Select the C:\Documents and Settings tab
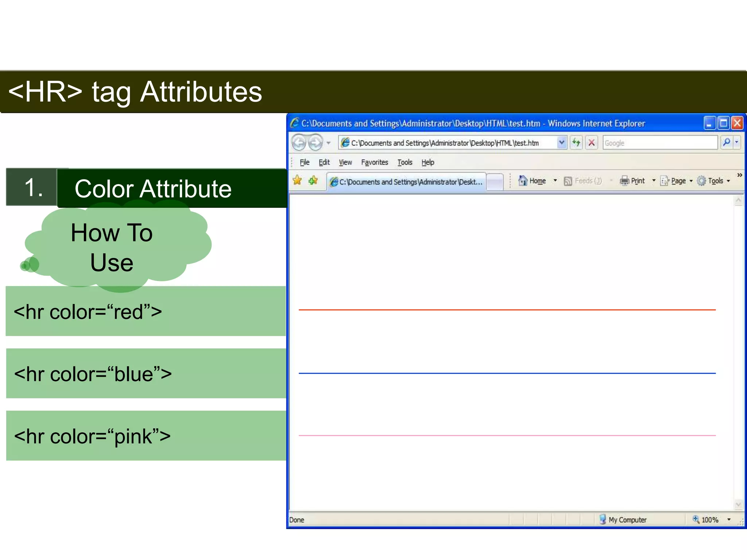Screen dimensions: 747x560 coord(406,182)
